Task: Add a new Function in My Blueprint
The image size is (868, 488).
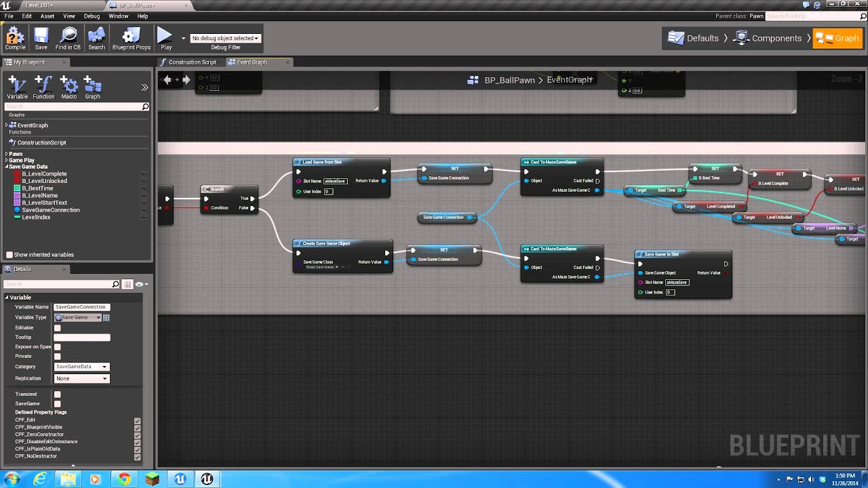Action: tap(43, 88)
